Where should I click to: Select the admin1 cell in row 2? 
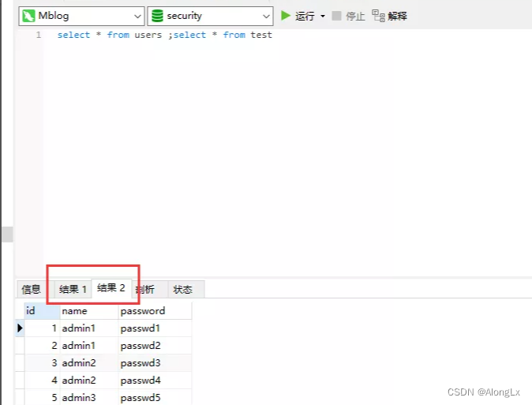tap(89, 346)
